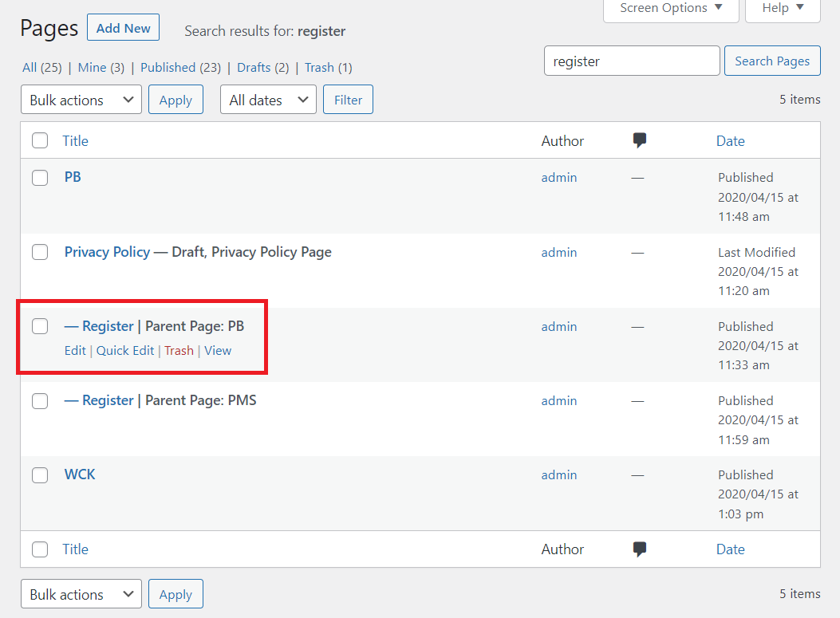This screenshot has height=618, width=840.
Task: Click the comments bubble icon in table header
Action: coord(639,140)
